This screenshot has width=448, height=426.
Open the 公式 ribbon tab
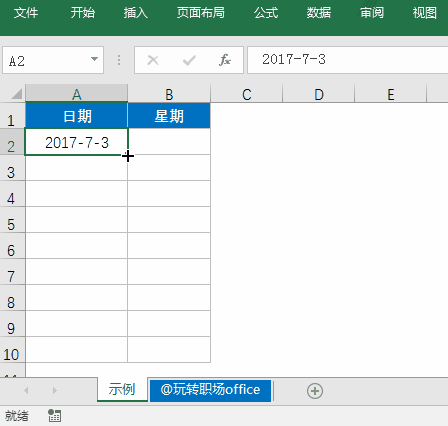[266, 13]
